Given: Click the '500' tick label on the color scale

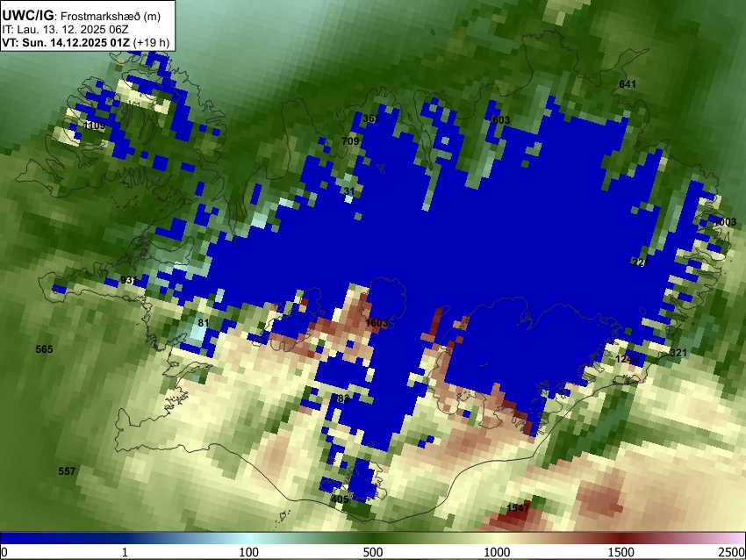Looking at the screenshot, I should [x=373, y=552].
